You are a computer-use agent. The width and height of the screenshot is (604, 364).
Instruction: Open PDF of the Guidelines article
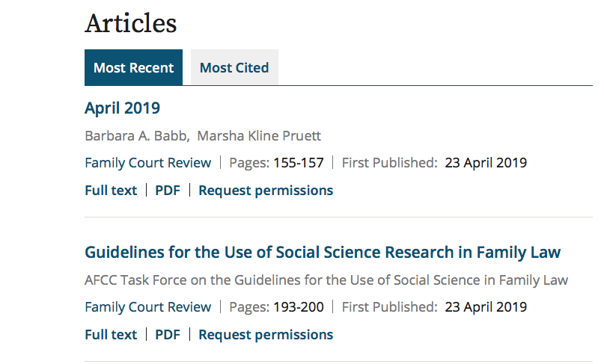168,335
